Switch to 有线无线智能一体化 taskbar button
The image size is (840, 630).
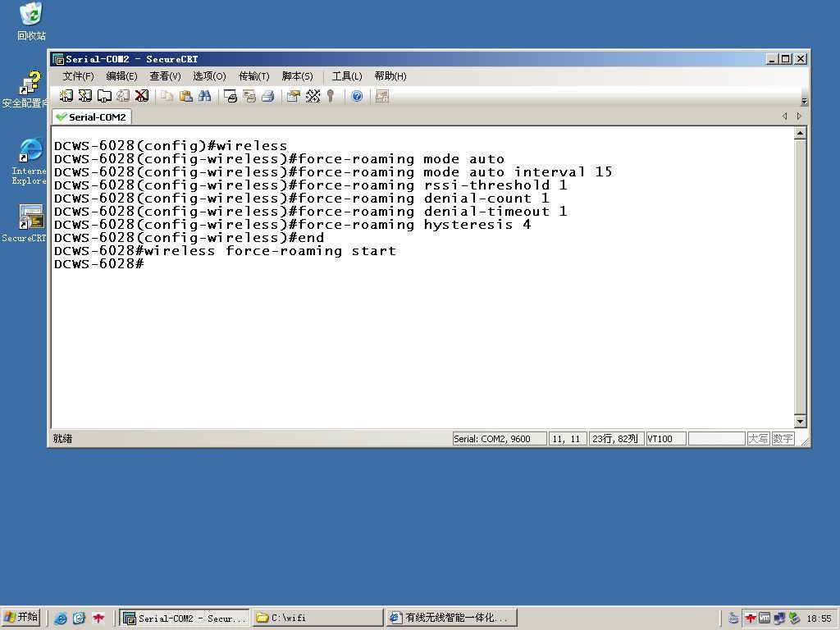click(x=452, y=619)
